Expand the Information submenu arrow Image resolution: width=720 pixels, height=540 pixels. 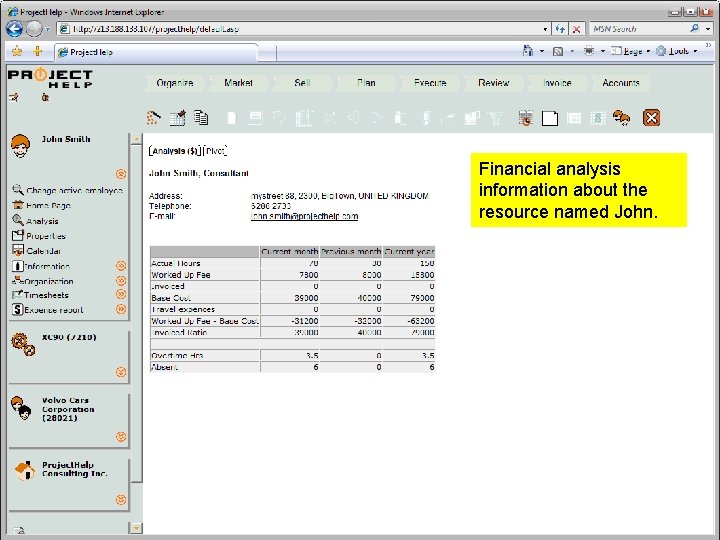121,266
